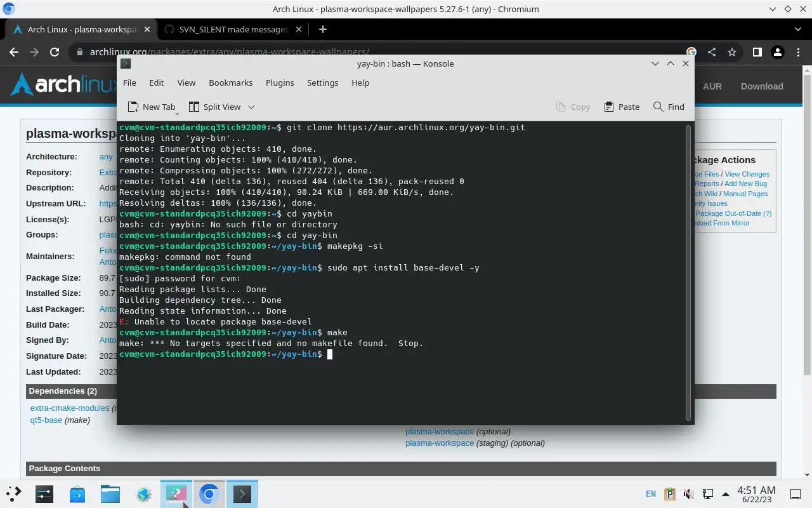Image resolution: width=812 pixels, height=508 pixels.
Task: Go back in Chromium
Action: pos(14,52)
